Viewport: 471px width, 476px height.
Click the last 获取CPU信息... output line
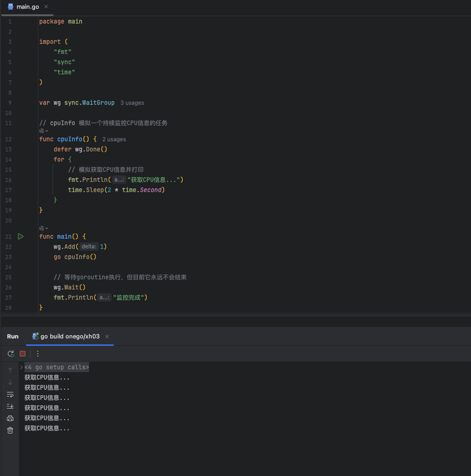pos(47,428)
